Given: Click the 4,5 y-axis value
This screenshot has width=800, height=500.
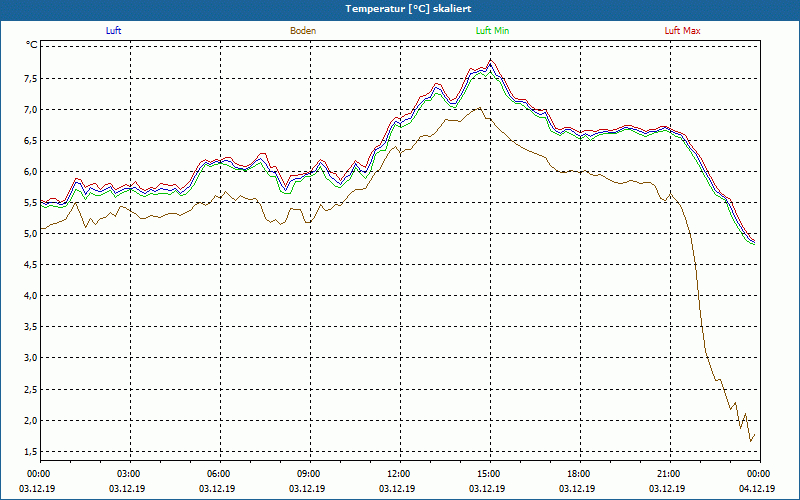Looking at the screenshot, I should (x=32, y=265).
